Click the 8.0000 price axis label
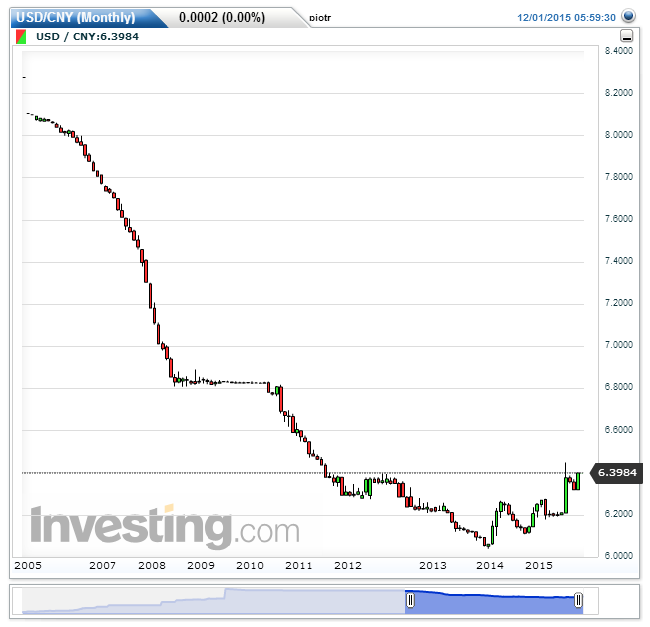 click(x=618, y=135)
